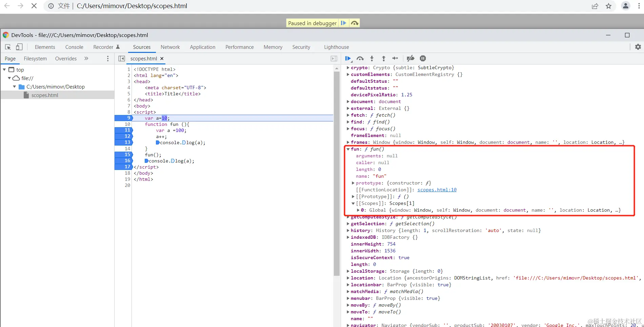Expand the localStorage property
This screenshot has height=327, width=644.
click(x=348, y=271)
